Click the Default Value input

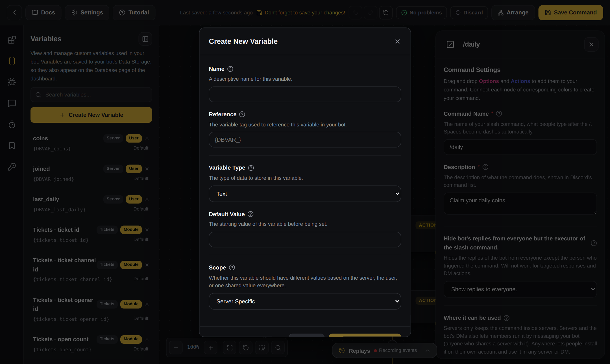point(305,240)
